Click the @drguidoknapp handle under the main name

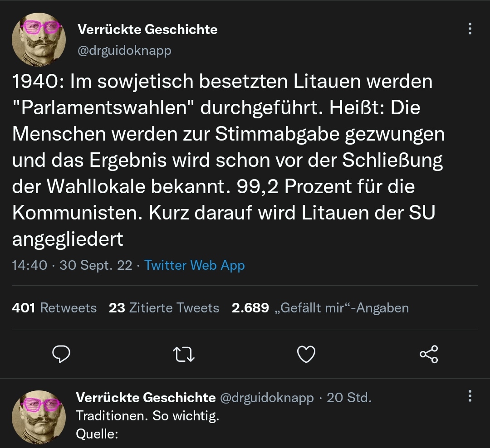(x=125, y=50)
